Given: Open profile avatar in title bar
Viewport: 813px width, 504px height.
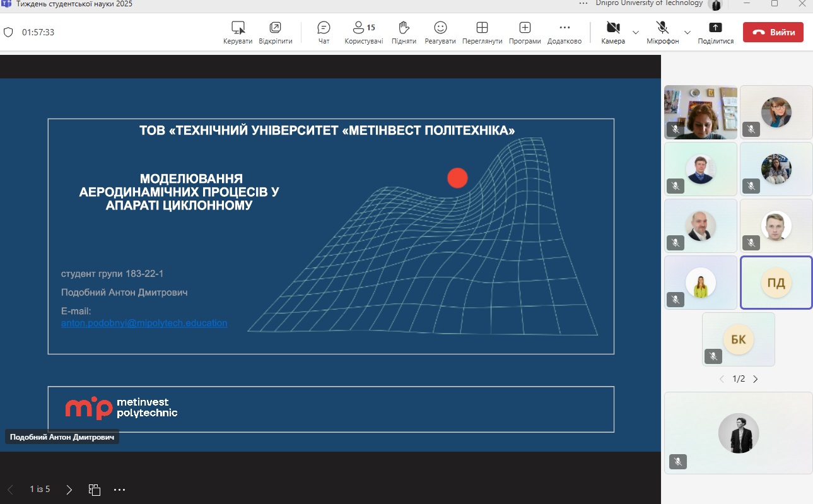Looking at the screenshot, I should point(715,4).
